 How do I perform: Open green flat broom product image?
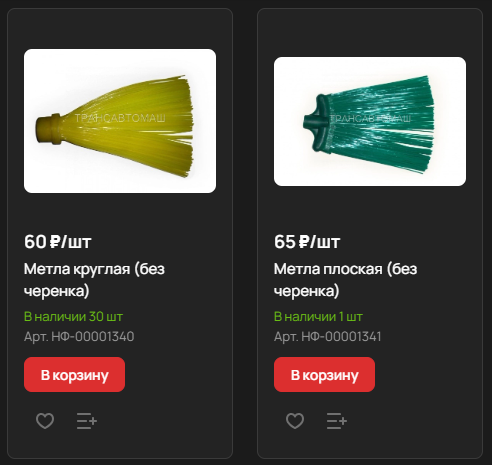tap(370, 122)
